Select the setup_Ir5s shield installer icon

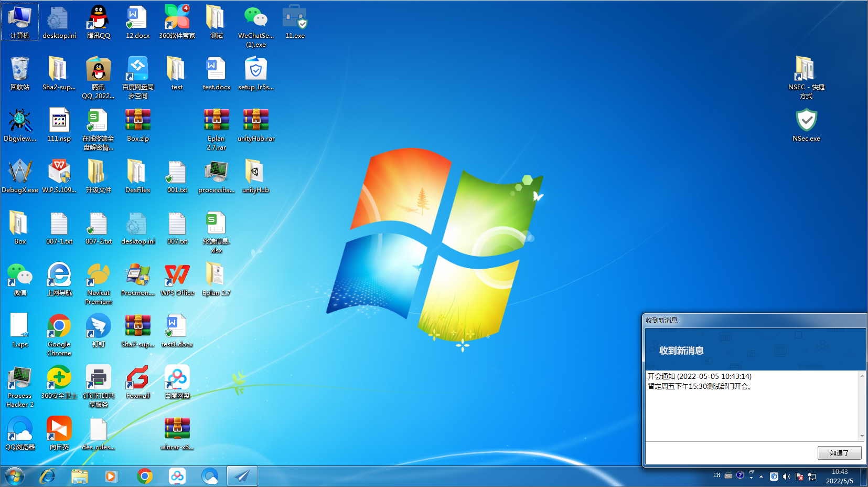pyautogui.click(x=256, y=73)
